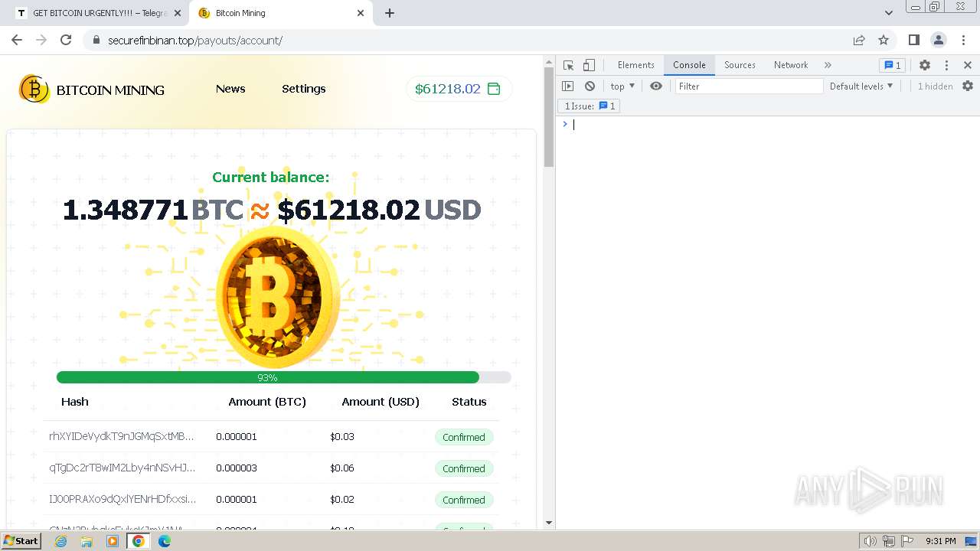
Task: Open the Windows Start button
Action: click(x=21, y=541)
